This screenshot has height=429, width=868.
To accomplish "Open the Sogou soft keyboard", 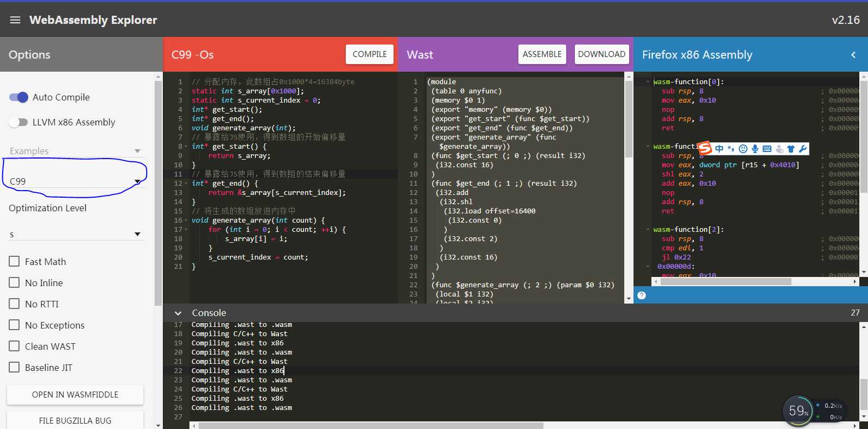I will coord(767,149).
